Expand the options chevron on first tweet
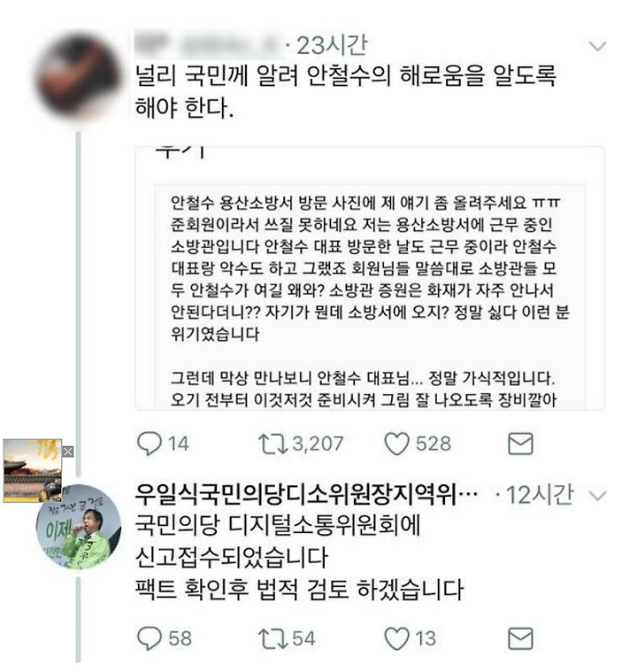The width and height of the screenshot is (637, 672). coord(597,46)
